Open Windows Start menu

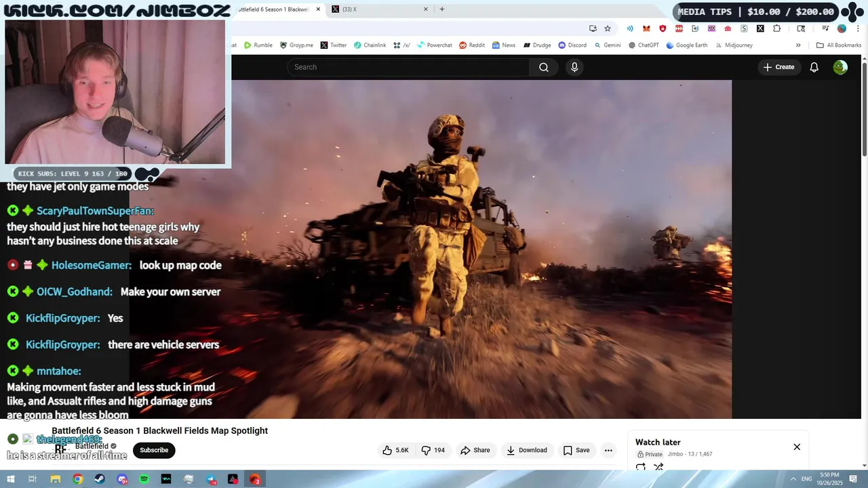tap(11, 479)
